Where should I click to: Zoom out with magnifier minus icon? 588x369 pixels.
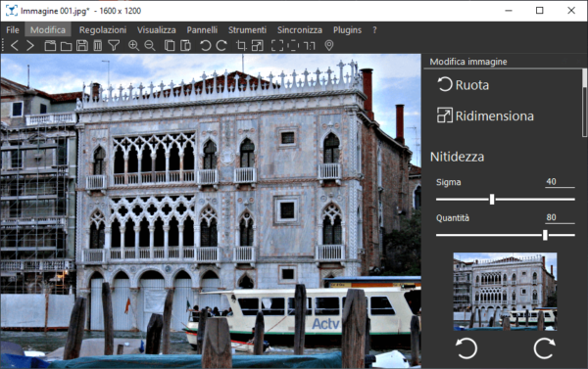coord(150,46)
